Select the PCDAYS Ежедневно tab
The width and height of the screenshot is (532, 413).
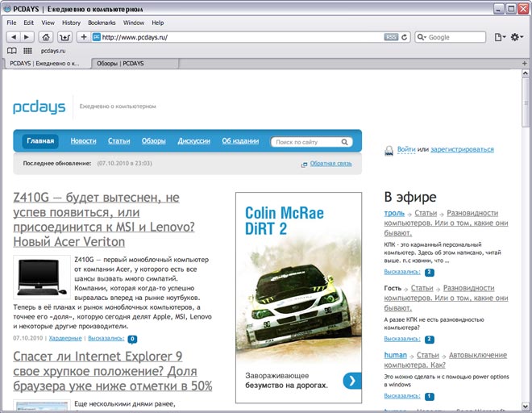click(x=47, y=64)
